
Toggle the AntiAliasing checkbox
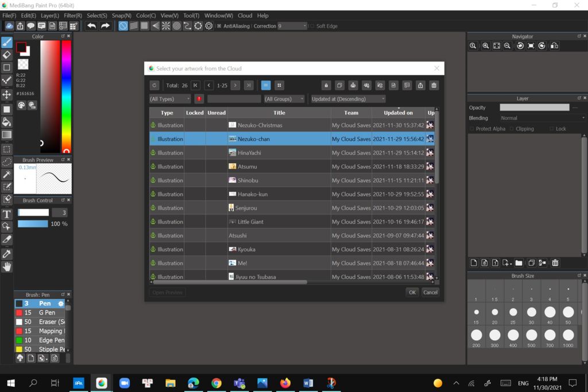pyautogui.click(x=219, y=26)
